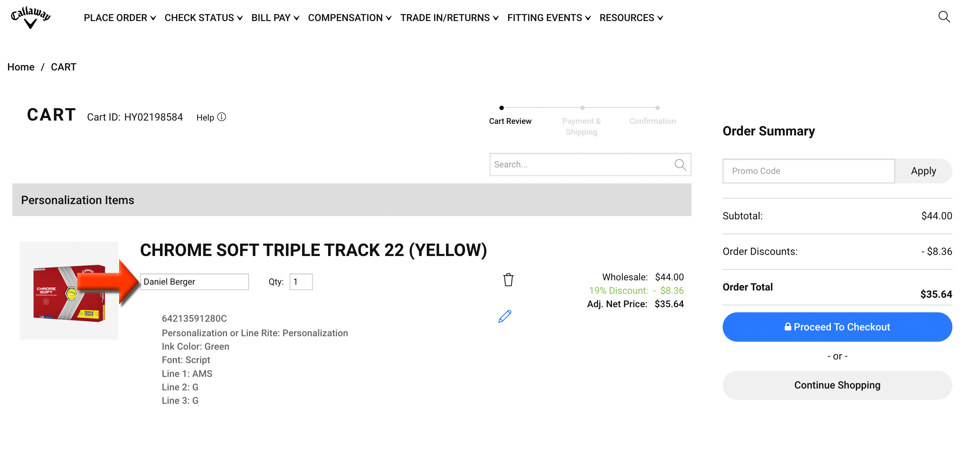Expand the Bill Pay menu
Screen dimensions: 980x451
pos(275,17)
